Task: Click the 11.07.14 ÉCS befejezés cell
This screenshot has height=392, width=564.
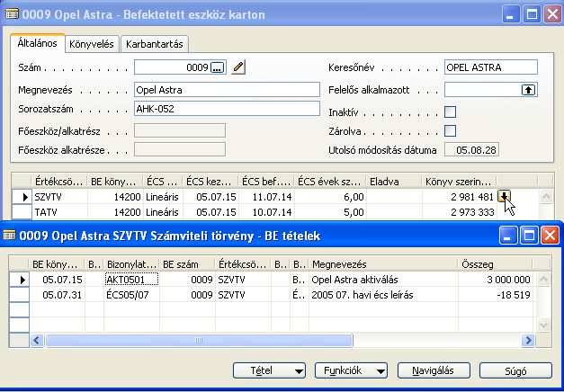Action: tap(266, 197)
